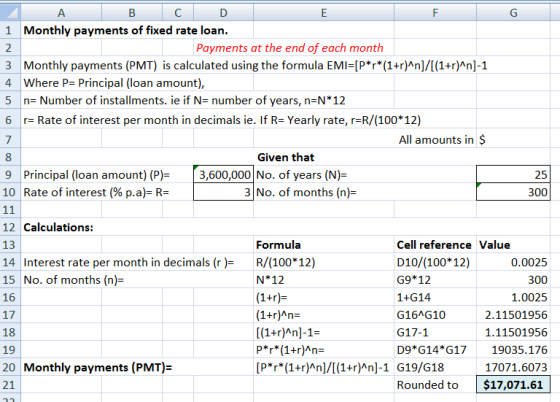
Task: Select column A header
Action: pyautogui.click(x=61, y=13)
